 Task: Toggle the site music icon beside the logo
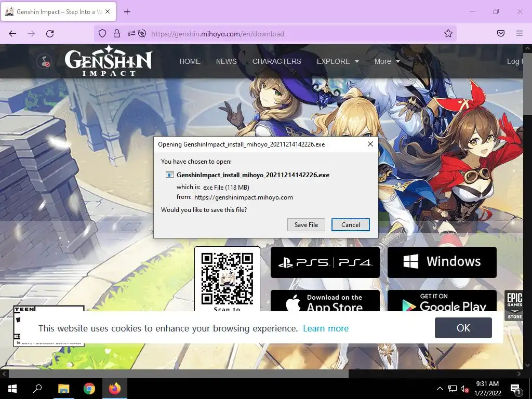[x=44, y=61]
